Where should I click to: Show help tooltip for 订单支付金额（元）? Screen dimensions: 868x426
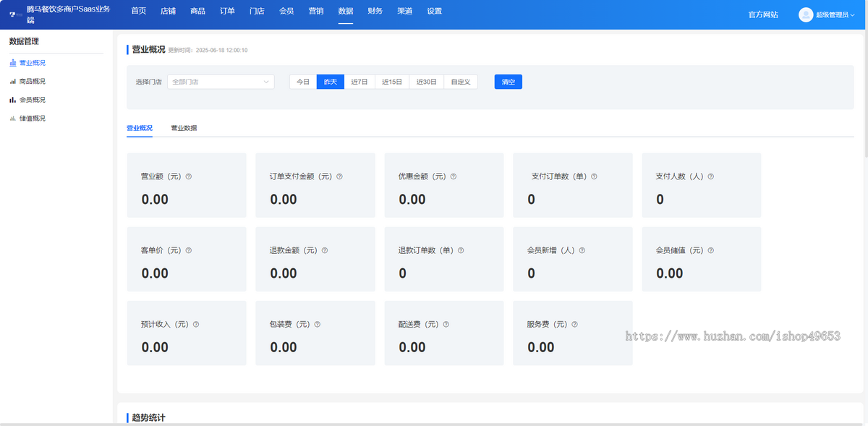coord(339,176)
